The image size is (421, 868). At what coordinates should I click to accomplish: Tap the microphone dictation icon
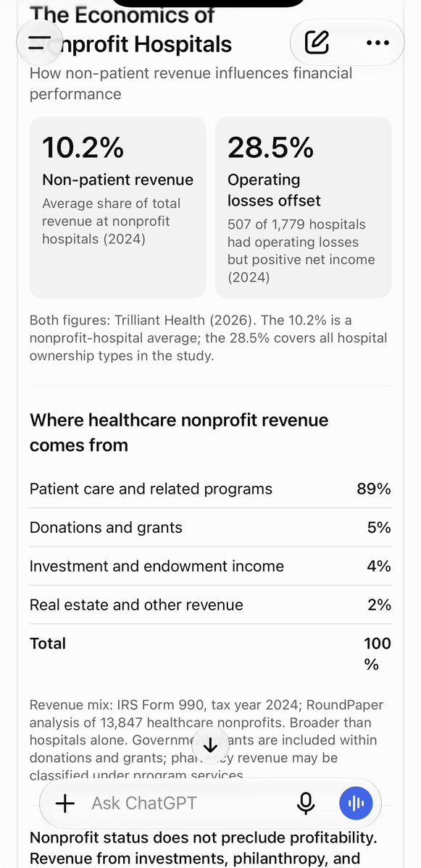click(x=306, y=804)
